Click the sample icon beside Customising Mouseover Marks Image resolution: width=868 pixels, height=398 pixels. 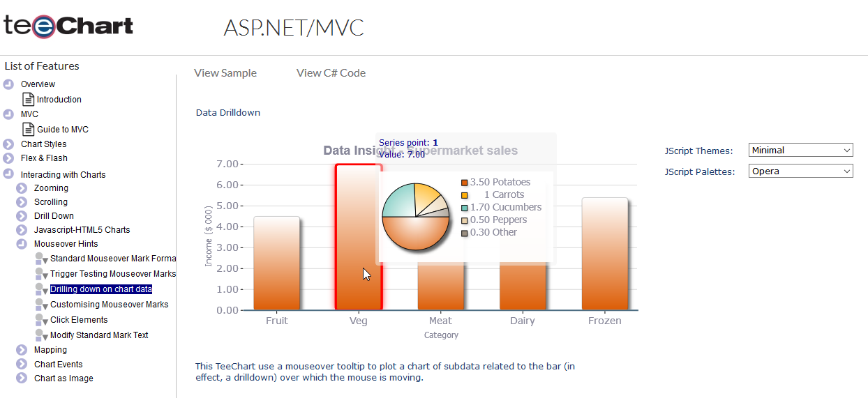(41, 305)
